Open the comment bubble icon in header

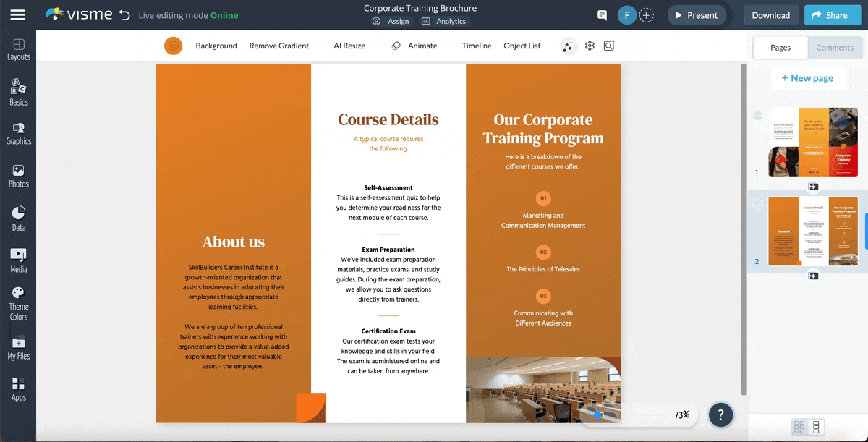[x=602, y=15]
